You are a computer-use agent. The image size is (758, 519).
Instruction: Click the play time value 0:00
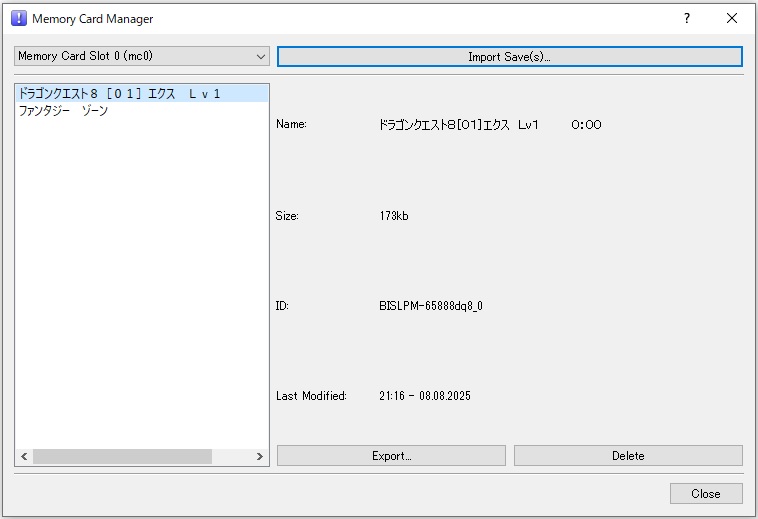(x=586, y=125)
